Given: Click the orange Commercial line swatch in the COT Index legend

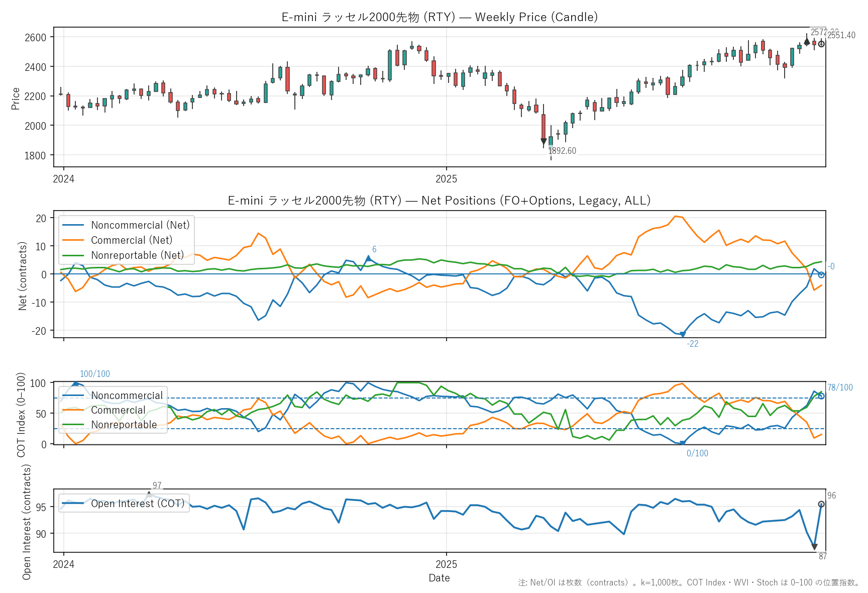Looking at the screenshot, I should pyautogui.click(x=73, y=410).
